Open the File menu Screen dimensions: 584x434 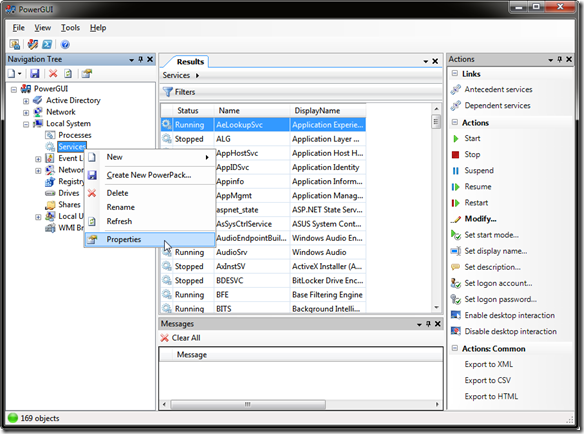point(18,28)
